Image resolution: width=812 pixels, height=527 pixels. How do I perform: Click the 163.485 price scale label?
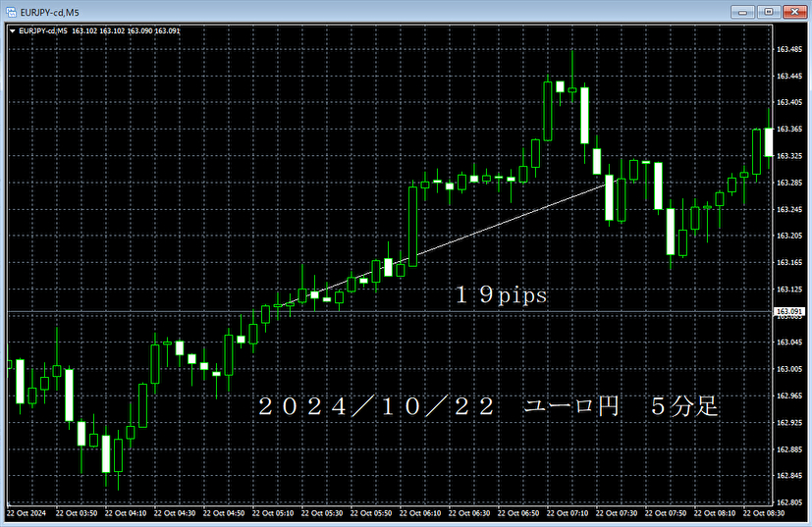[x=789, y=50]
